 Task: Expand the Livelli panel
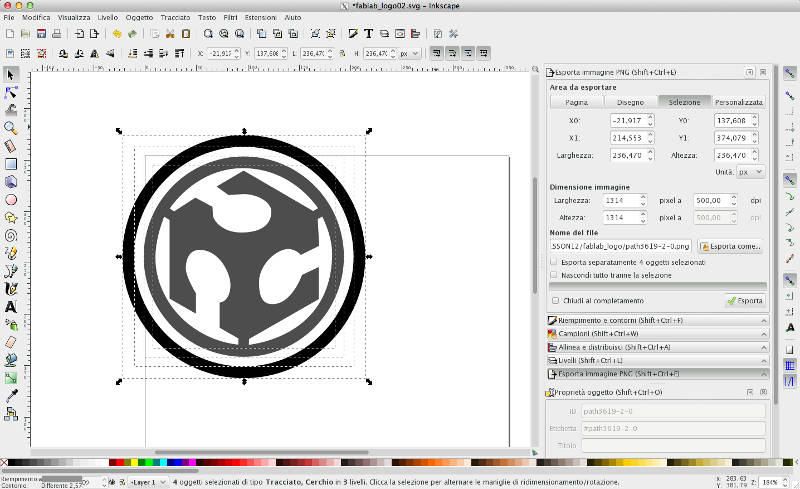(657, 360)
